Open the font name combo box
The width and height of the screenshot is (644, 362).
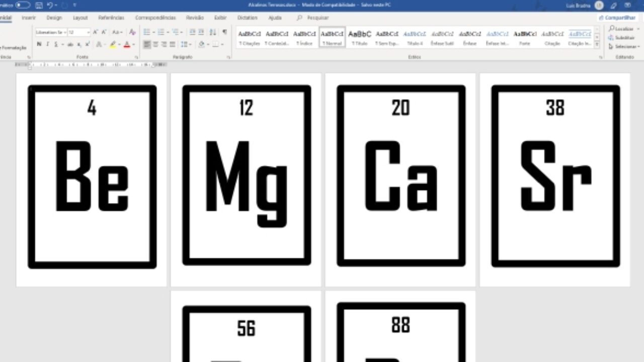click(51, 32)
